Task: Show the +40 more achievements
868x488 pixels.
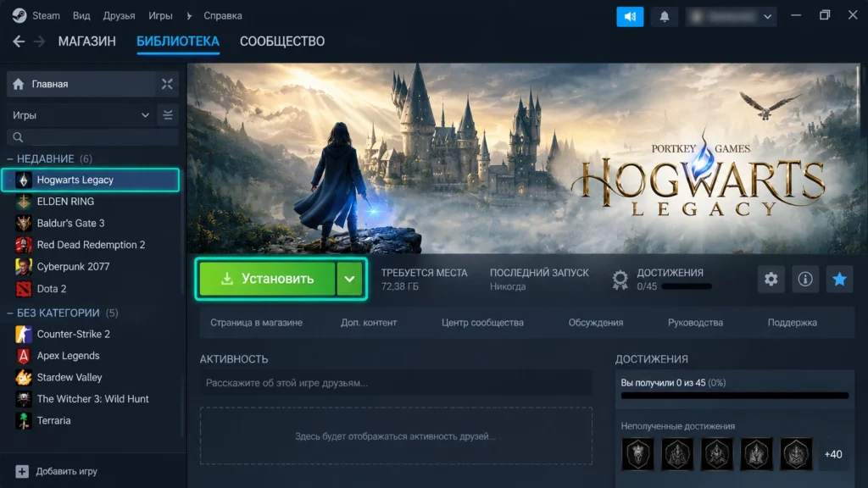Action: click(x=833, y=454)
